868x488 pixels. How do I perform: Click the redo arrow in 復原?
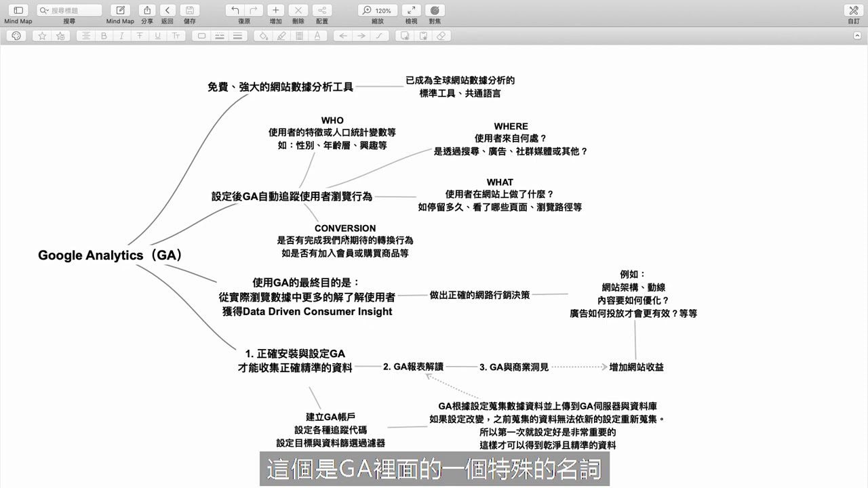tap(254, 10)
